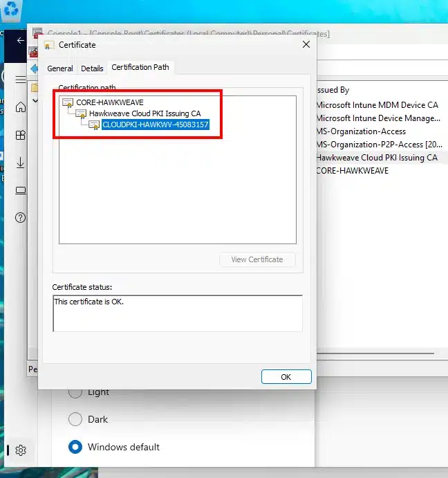This screenshot has height=478, width=448.
Task: Open the Recycle Bin desktop icon
Action: [x=13, y=8]
